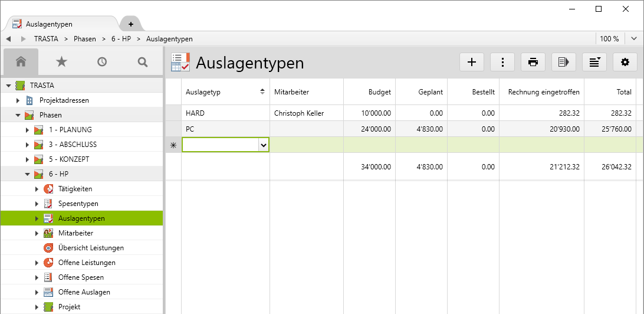Open the Auslagetyp combo box in new row
644x314 pixels.
(264, 145)
